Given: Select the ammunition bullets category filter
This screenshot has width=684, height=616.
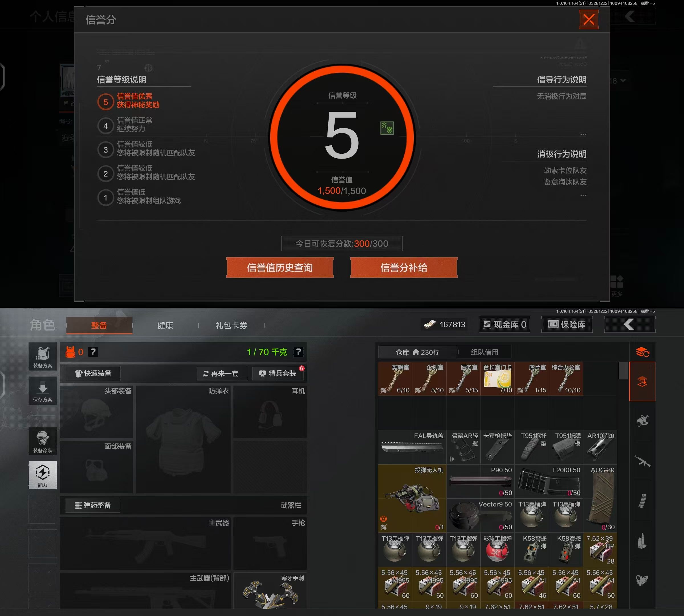Looking at the screenshot, I should coord(642,540).
